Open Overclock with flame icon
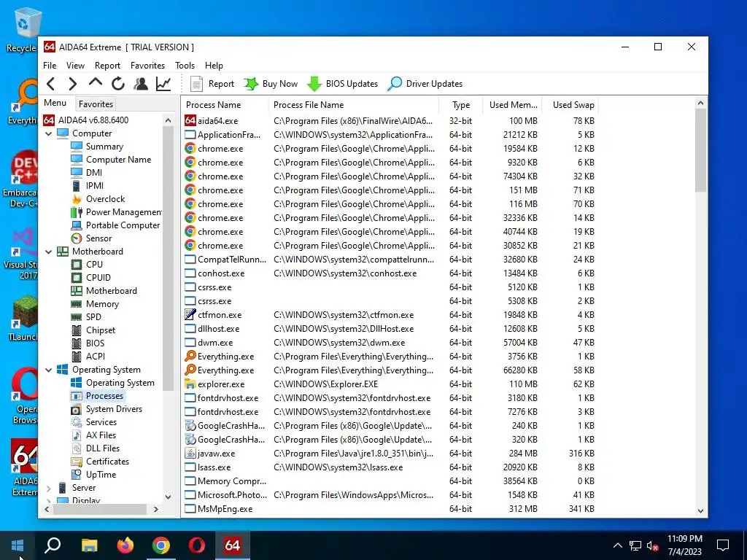Viewport: 747px width, 560px height. click(x=98, y=199)
